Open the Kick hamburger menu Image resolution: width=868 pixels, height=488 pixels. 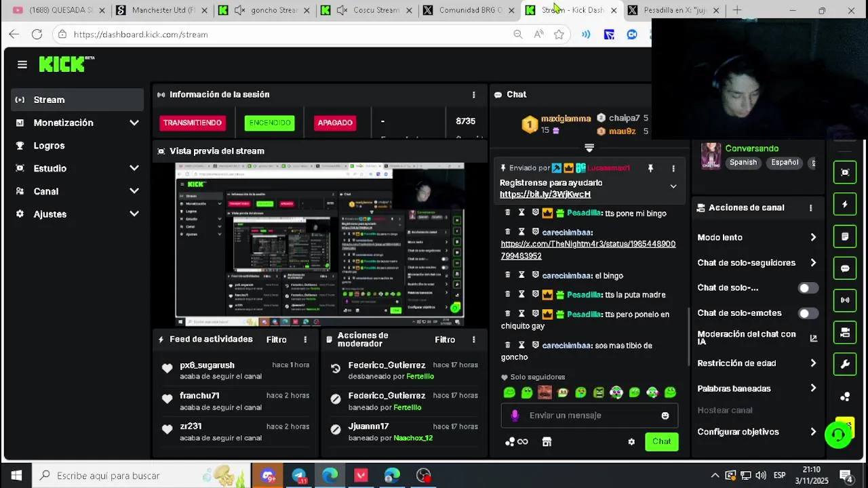22,64
